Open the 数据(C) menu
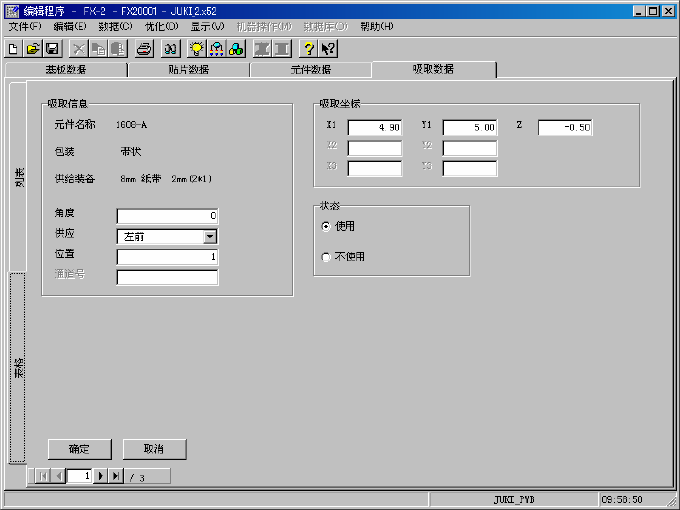 (x=115, y=26)
